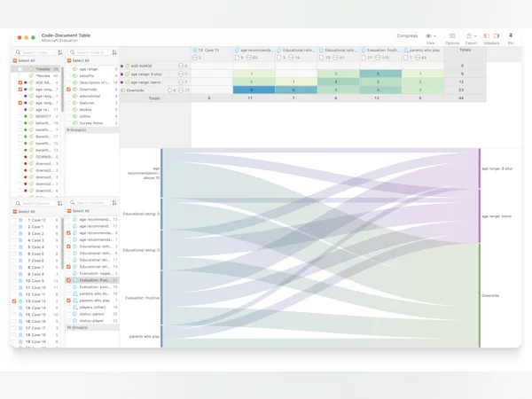The image size is (532, 399).
Task: Select the educational code group row
Action: [92, 96]
